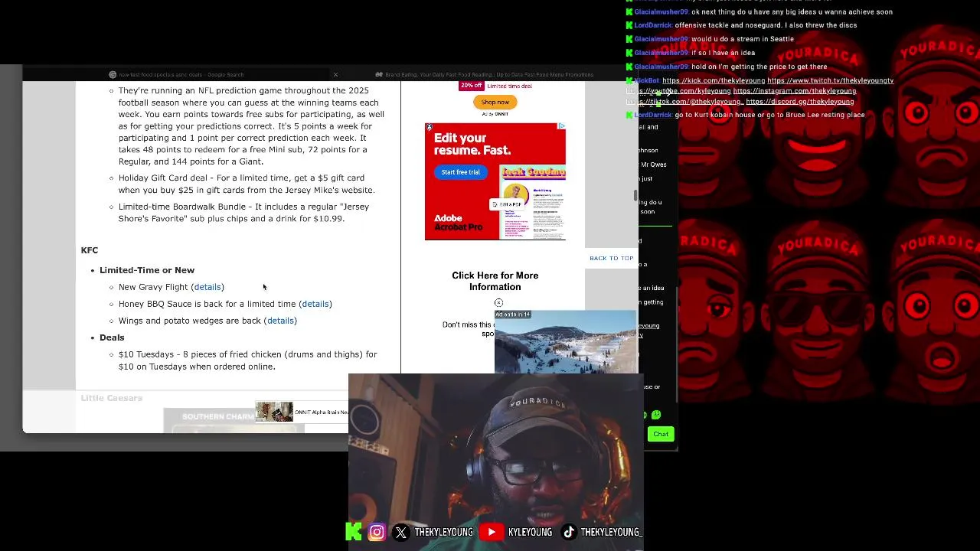Click the Shop now button in Onnit ad
Viewport: 980px width, 551px height.
point(495,102)
